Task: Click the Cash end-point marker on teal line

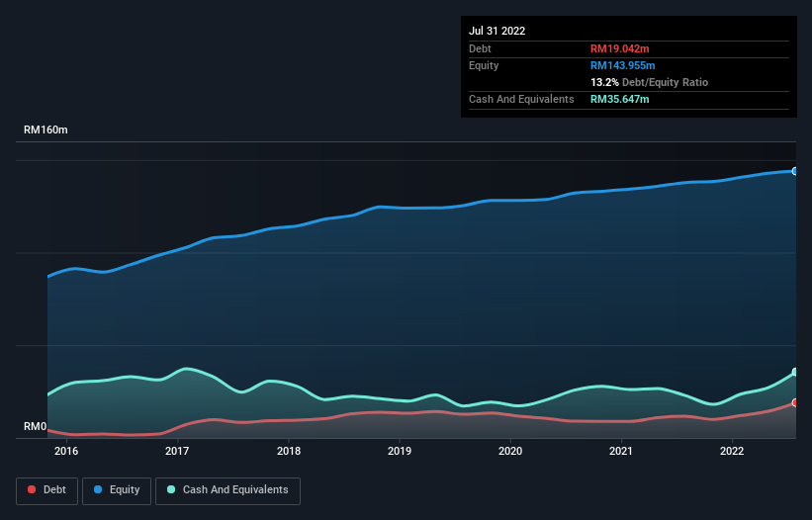Action: pyautogui.click(x=795, y=372)
